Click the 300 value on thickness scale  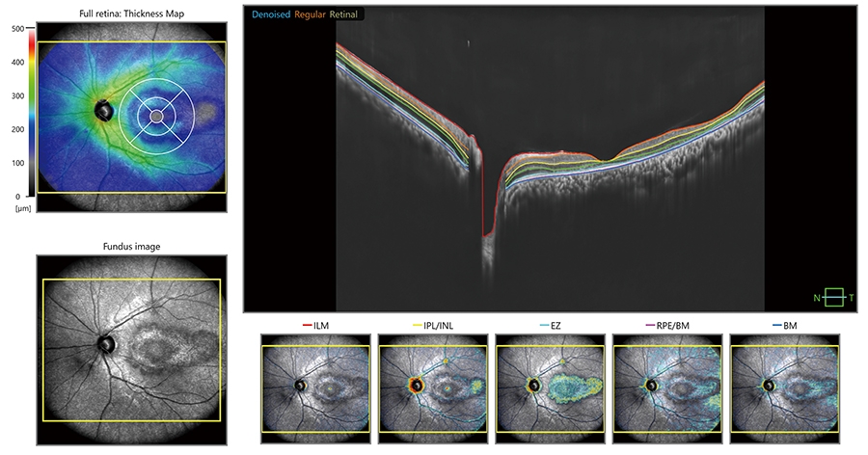17,95
